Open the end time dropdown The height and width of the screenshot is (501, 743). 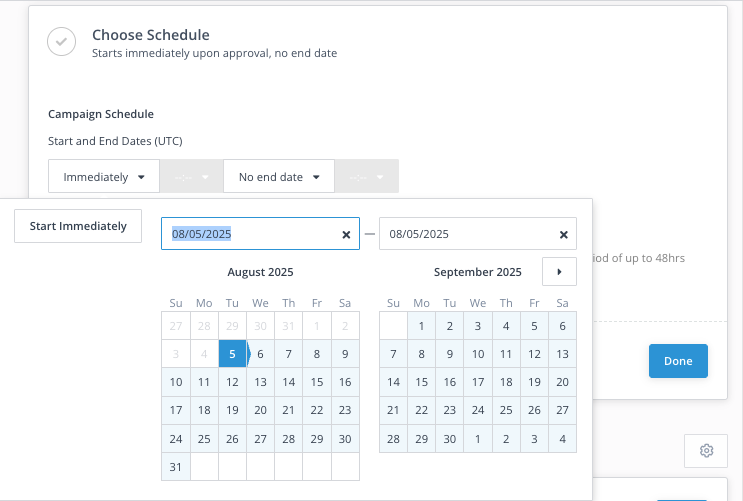point(366,177)
